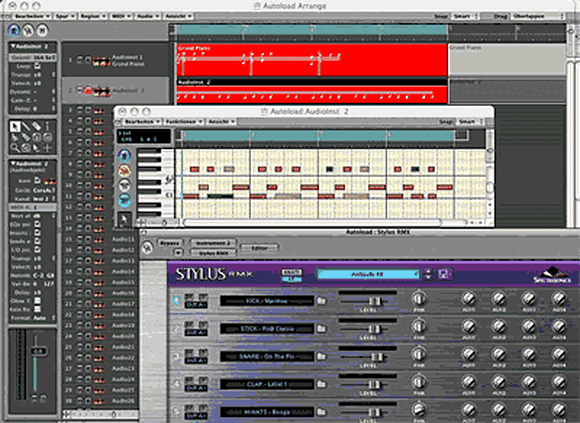Open folder browser for CLAP part
580x423 pixels.
click(321, 384)
